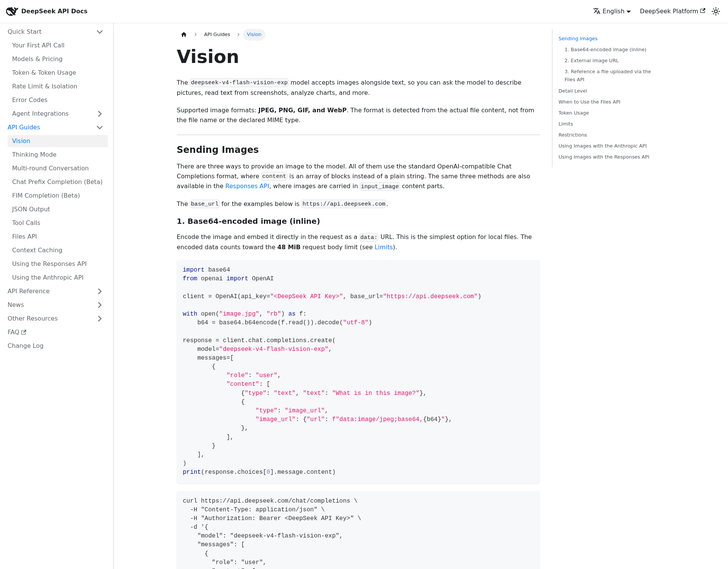Open Context Caching guide

click(58, 250)
